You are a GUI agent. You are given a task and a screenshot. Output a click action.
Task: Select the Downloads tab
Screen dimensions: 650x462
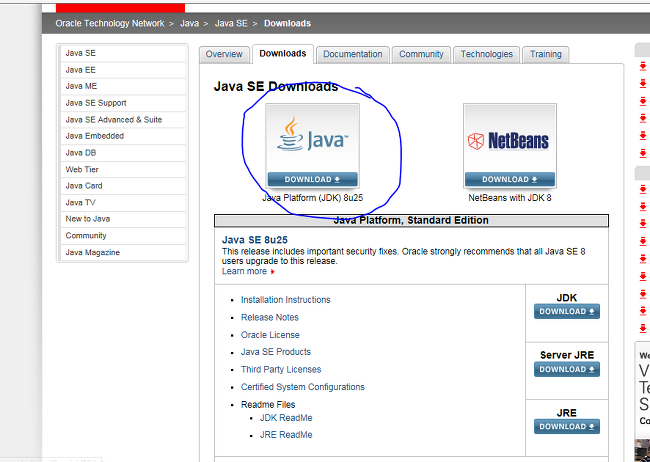pos(283,54)
